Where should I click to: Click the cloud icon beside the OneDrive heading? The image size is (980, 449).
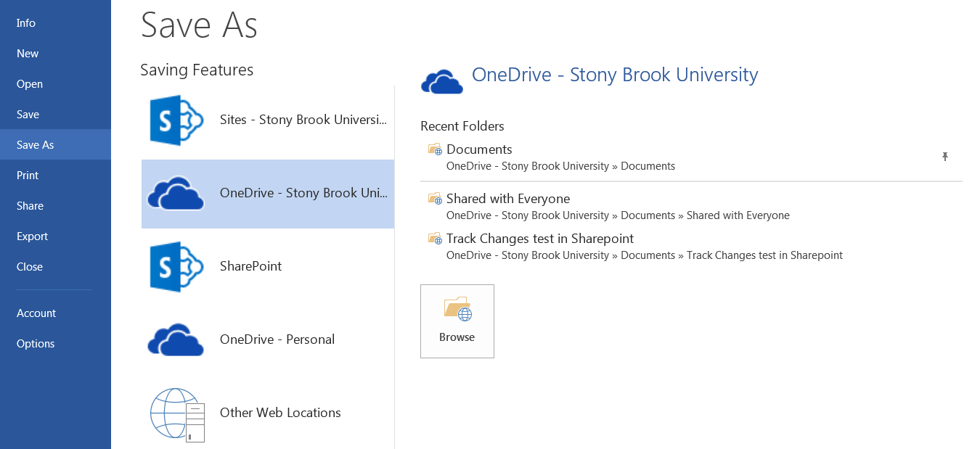(442, 82)
